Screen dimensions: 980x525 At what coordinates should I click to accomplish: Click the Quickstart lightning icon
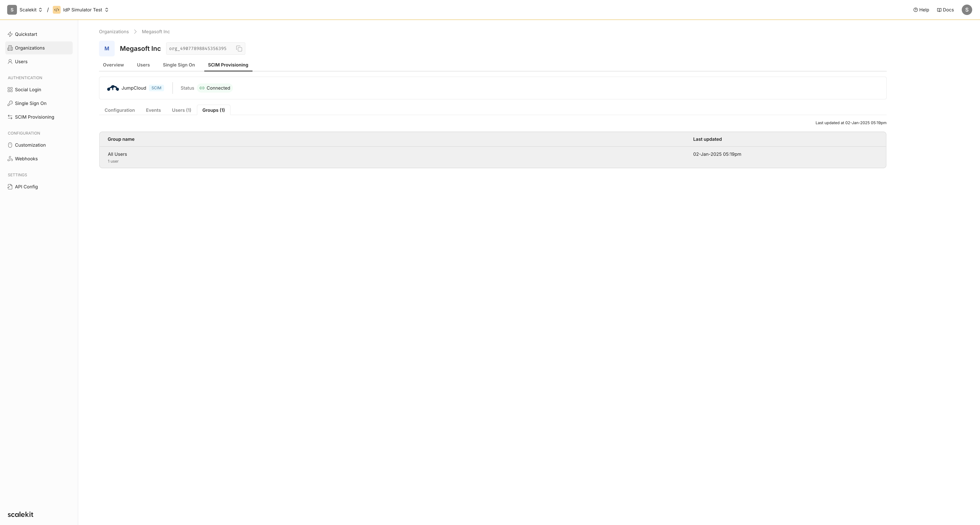[x=10, y=34]
